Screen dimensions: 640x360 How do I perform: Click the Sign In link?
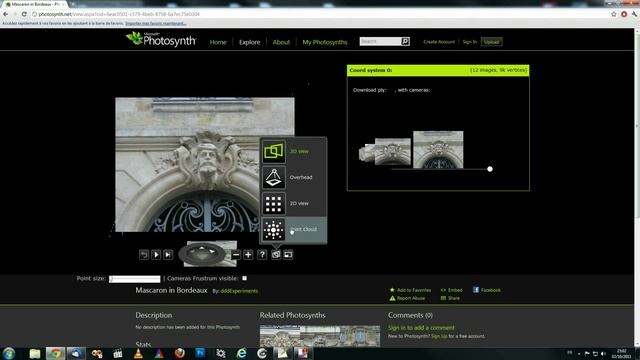pos(469,42)
